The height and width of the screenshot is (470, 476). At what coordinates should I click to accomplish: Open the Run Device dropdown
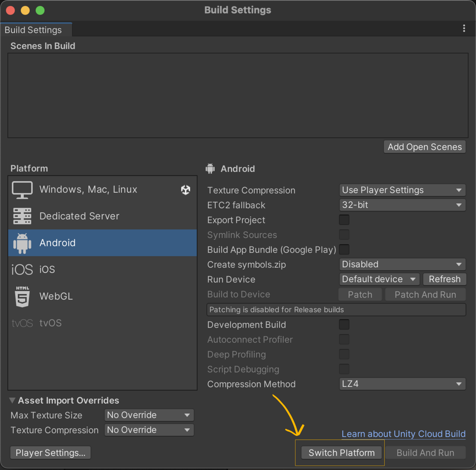coord(379,279)
